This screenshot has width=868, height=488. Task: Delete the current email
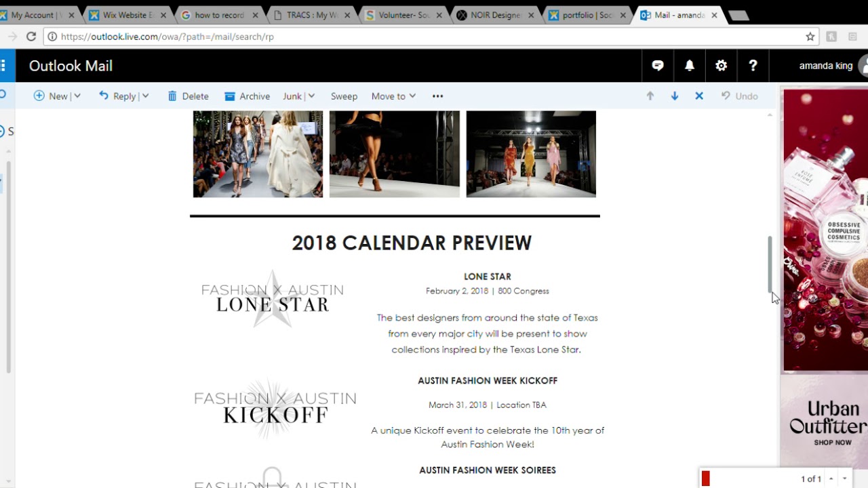(x=188, y=96)
